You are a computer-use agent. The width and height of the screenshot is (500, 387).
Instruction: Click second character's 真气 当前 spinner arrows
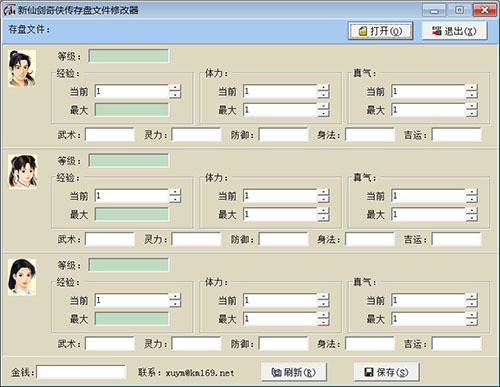(x=472, y=196)
